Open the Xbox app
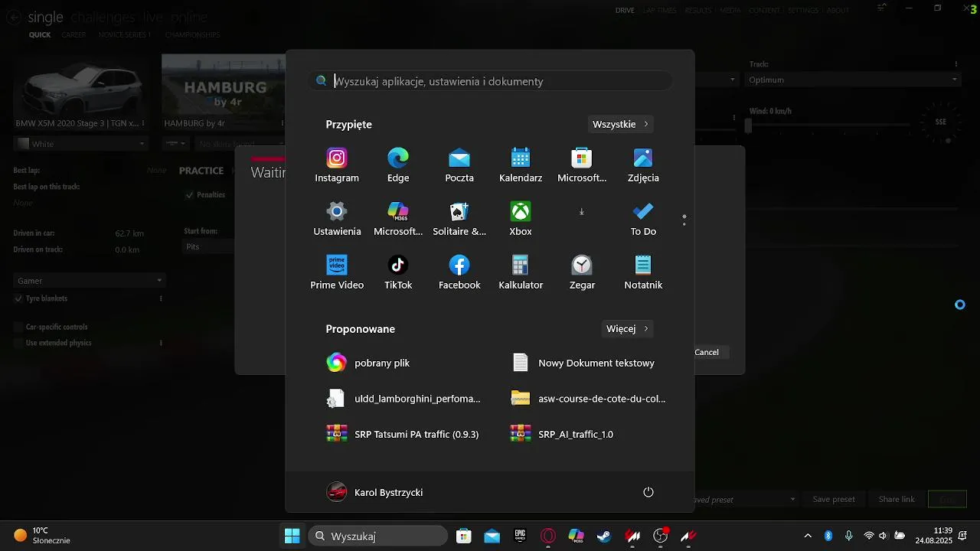980x551 pixels. [521, 219]
